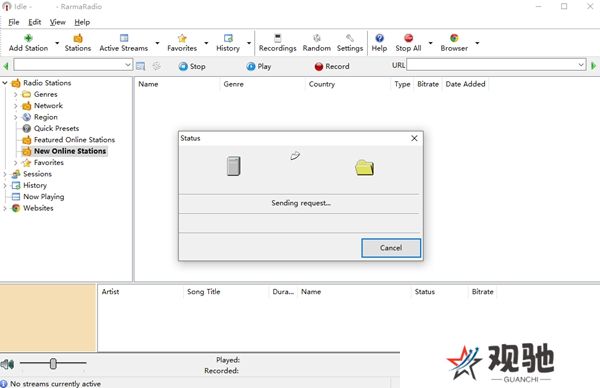Select History in the tree

pyautogui.click(x=35, y=185)
